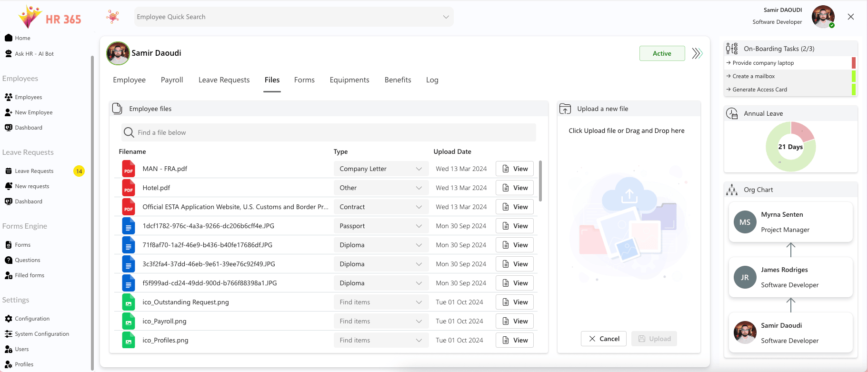This screenshot has height=372, width=868.
Task: View the MAN - FRA.pdf file
Action: (x=515, y=169)
